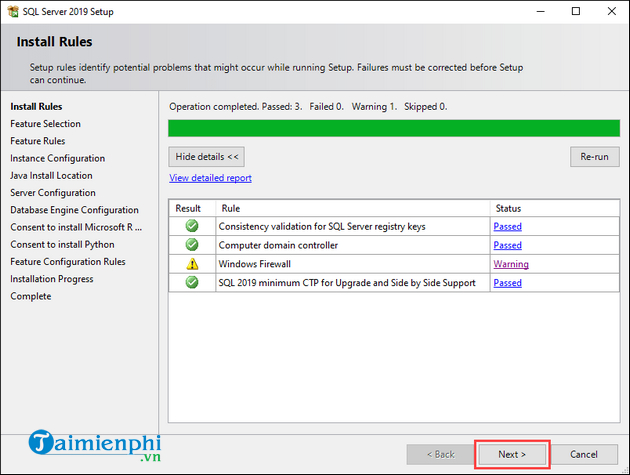
Task: Open the View detailed report link
Action: tap(210, 178)
